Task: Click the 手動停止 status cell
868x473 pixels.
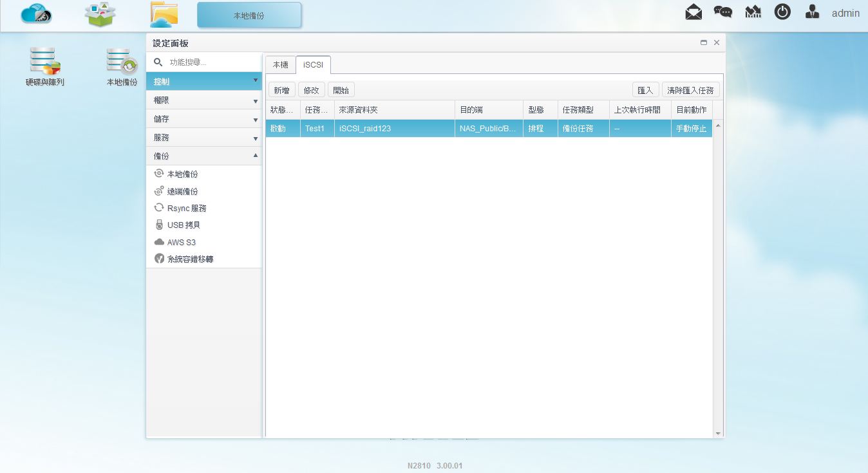Action: coord(692,129)
